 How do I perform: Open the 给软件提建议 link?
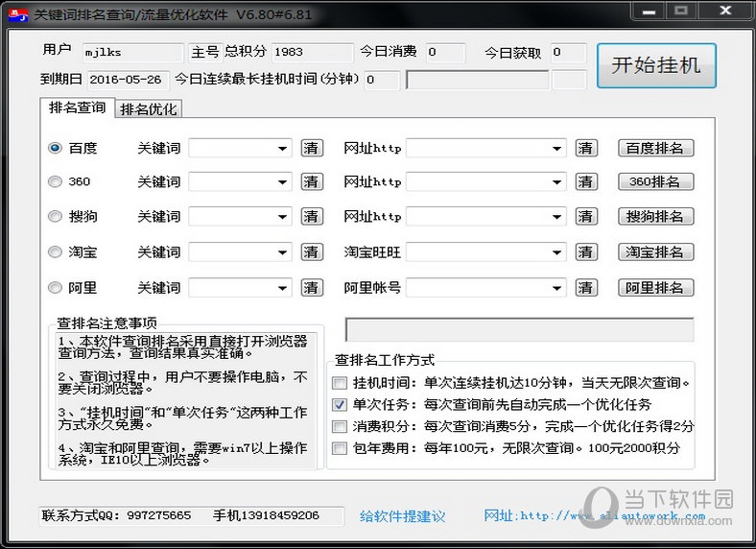pyautogui.click(x=402, y=516)
